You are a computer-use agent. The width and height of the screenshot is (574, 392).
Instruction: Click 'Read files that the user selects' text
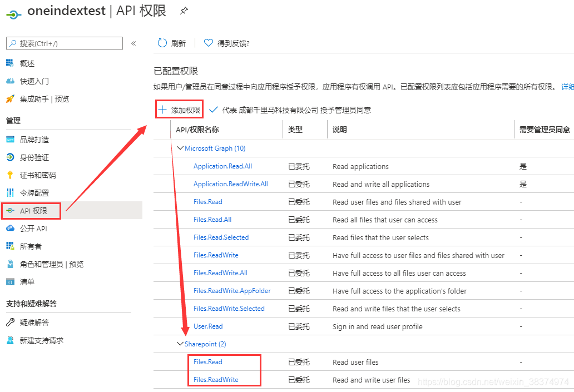coord(380,237)
